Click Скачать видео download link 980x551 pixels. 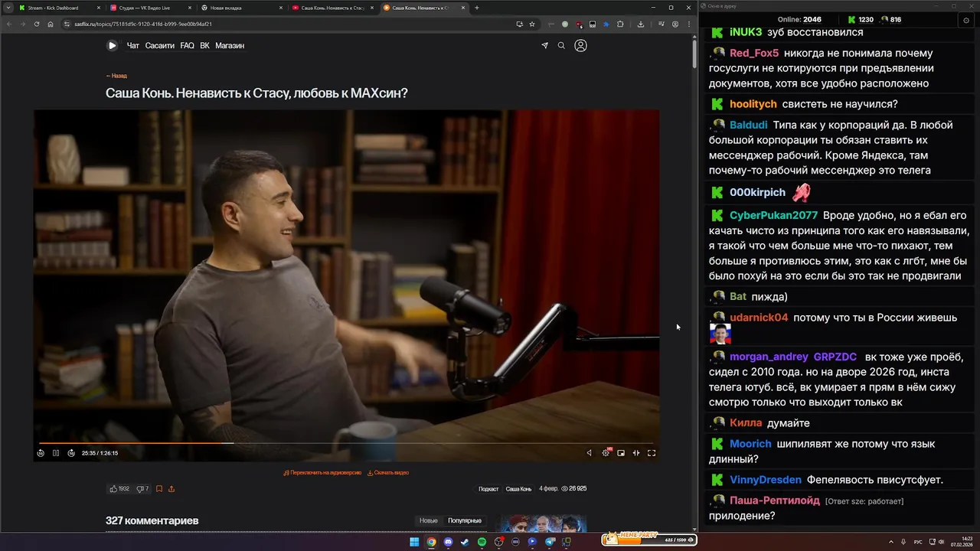(x=388, y=473)
